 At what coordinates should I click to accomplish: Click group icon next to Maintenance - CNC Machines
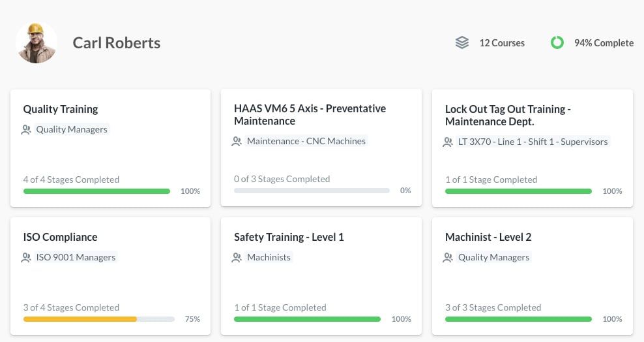coord(237,142)
